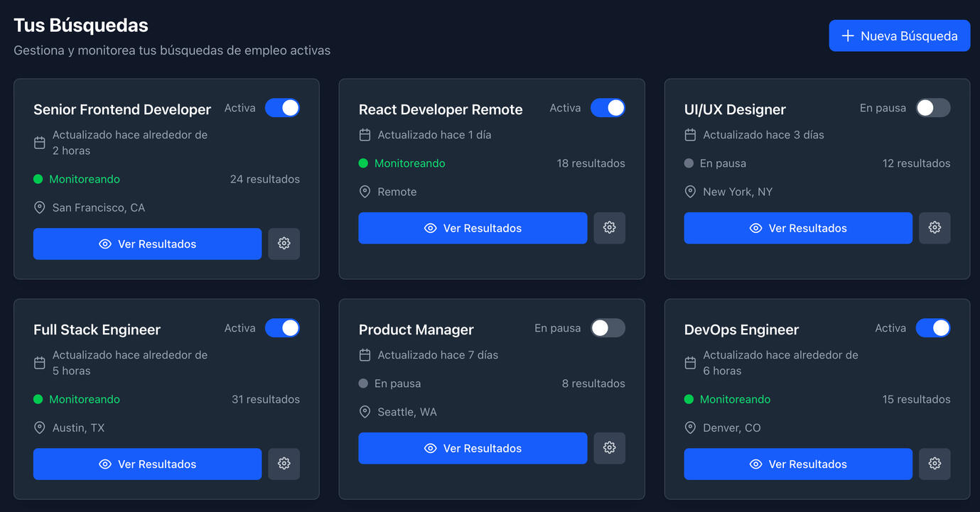Open Full Stack Engineer settings gear

284,464
